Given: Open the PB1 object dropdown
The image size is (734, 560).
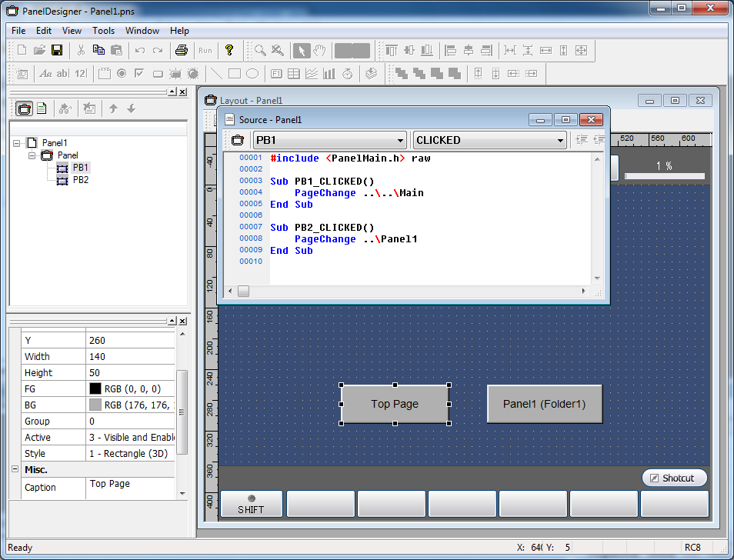Looking at the screenshot, I should (399, 140).
